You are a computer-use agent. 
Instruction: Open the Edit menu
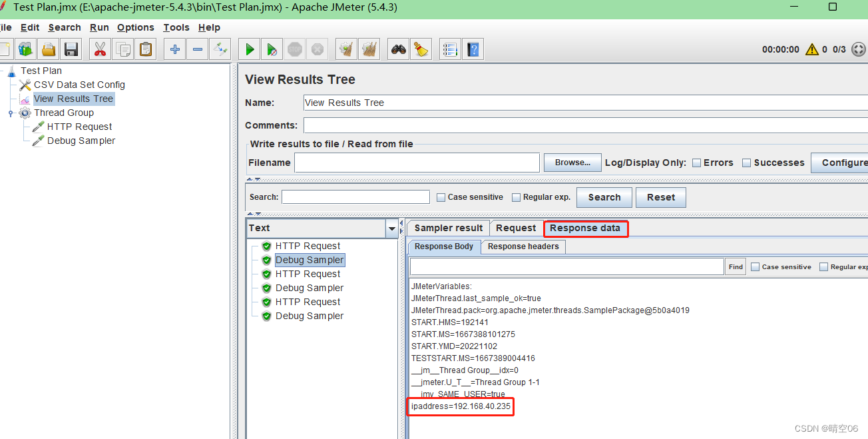pos(30,27)
